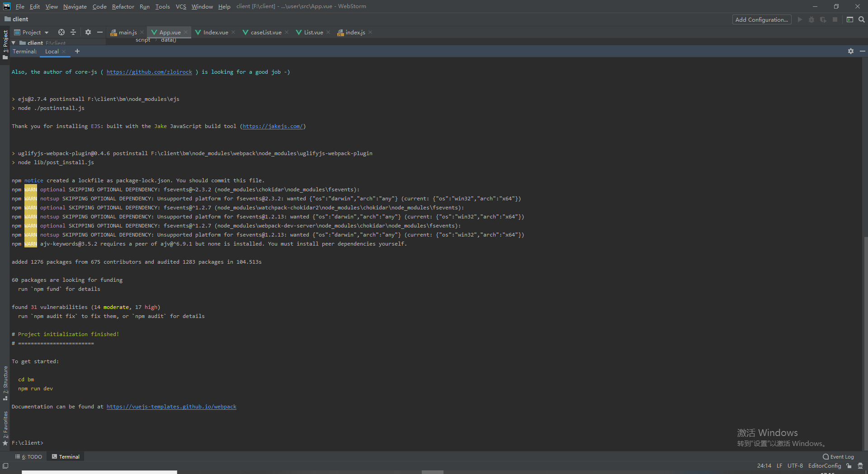Select the Local terminal tab
The width and height of the screenshot is (868, 474).
click(52, 52)
